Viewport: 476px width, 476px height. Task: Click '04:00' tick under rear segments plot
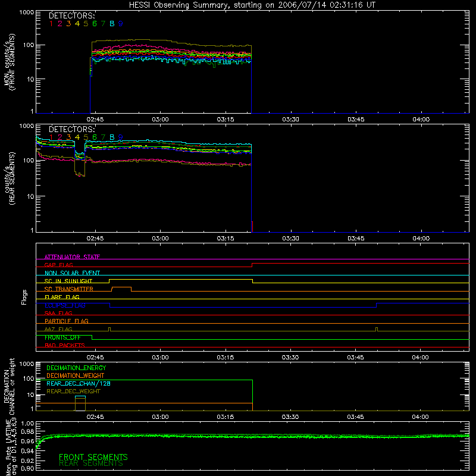[421, 239]
